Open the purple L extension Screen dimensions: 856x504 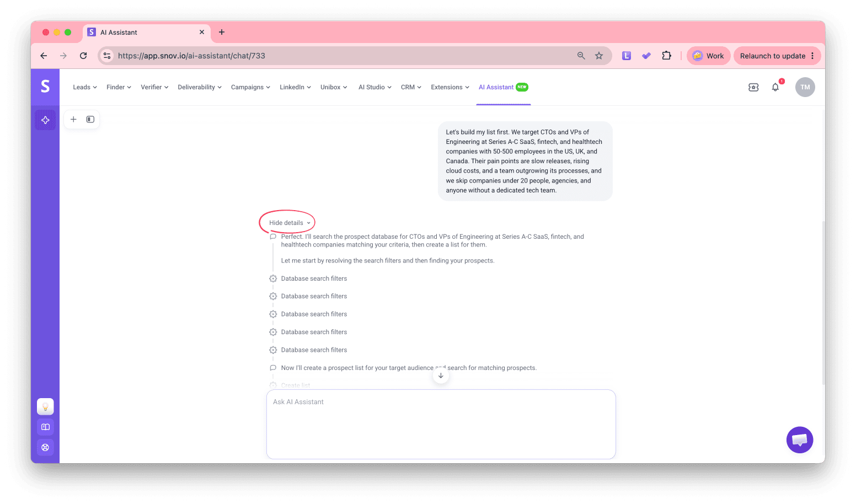[x=627, y=56]
